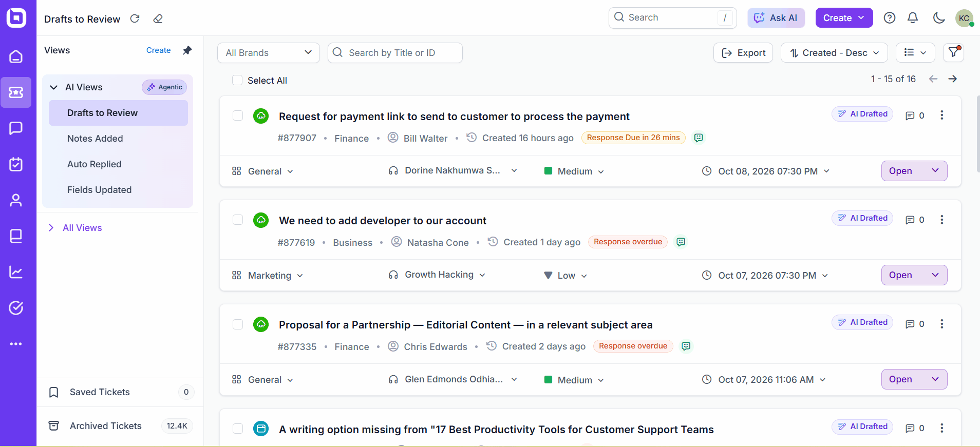This screenshot has height=447, width=980.
Task: Open the reports chart icon in sidebar
Action: coord(16,272)
